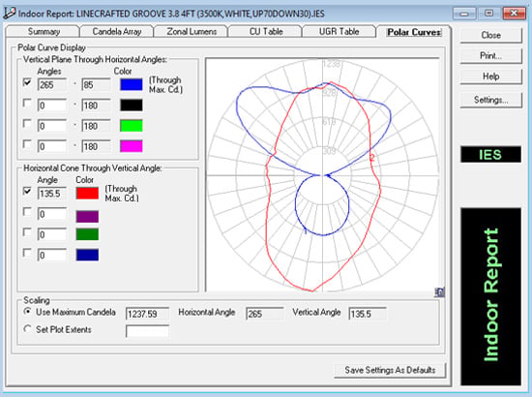The height and width of the screenshot is (397, 532).
Task: Click cone angle field beside purple swatch
Action: [52, 214]
